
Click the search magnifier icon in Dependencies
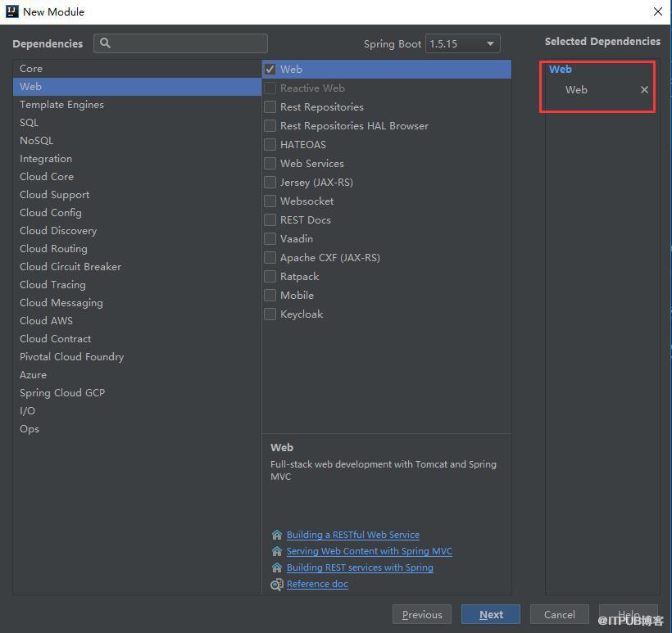pos(105,43)
